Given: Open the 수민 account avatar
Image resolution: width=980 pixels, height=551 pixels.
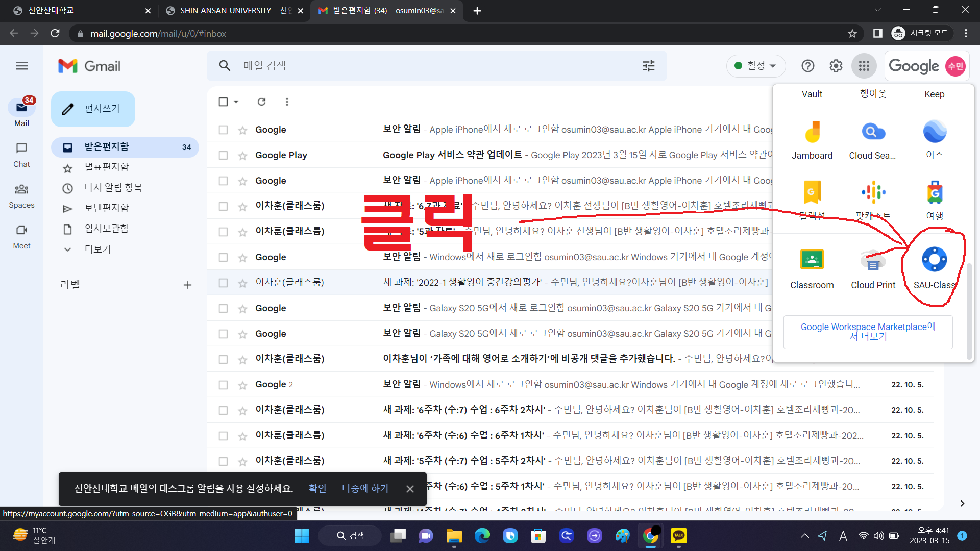Looking at the screenshot, I should [x=955, y=66].
